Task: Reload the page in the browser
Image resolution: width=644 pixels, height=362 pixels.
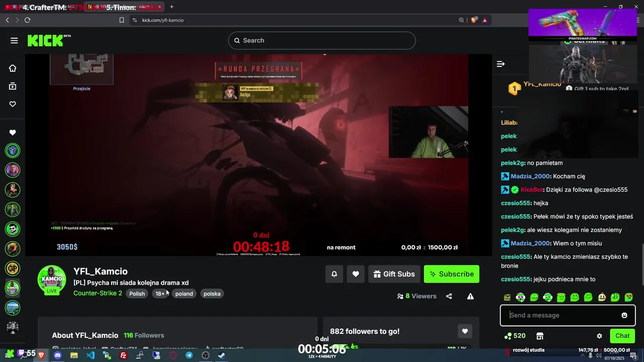Action: 27,20
